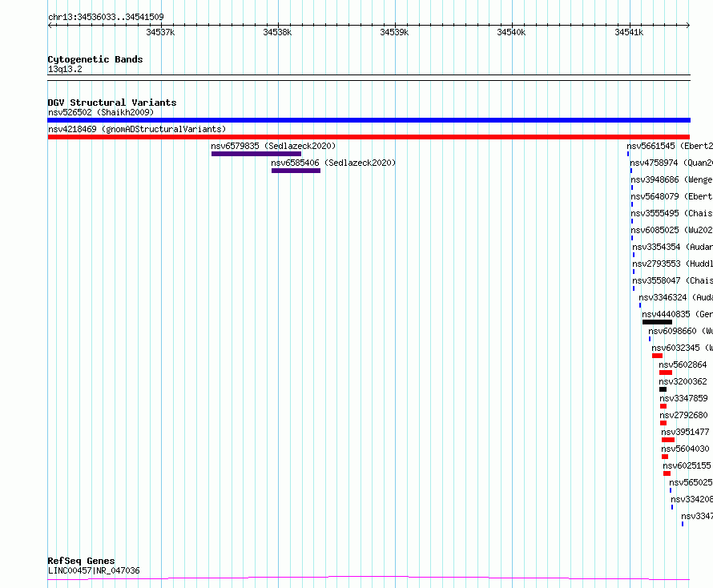713x588 pixels.
Task: Click the chr13:34536033..34541509 coordinates text
Action: pos(106,18)
